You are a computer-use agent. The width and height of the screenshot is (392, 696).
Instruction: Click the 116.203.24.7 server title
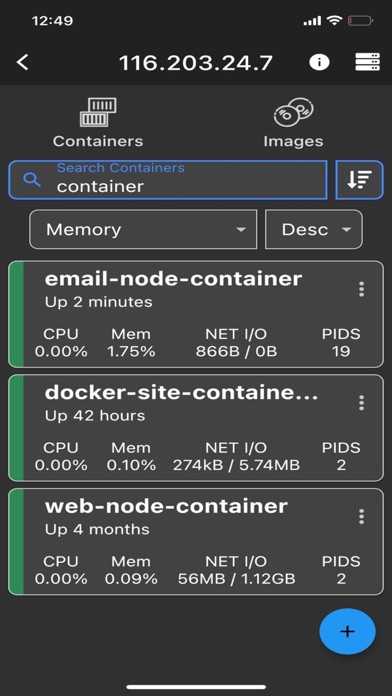tap(196, 63)
